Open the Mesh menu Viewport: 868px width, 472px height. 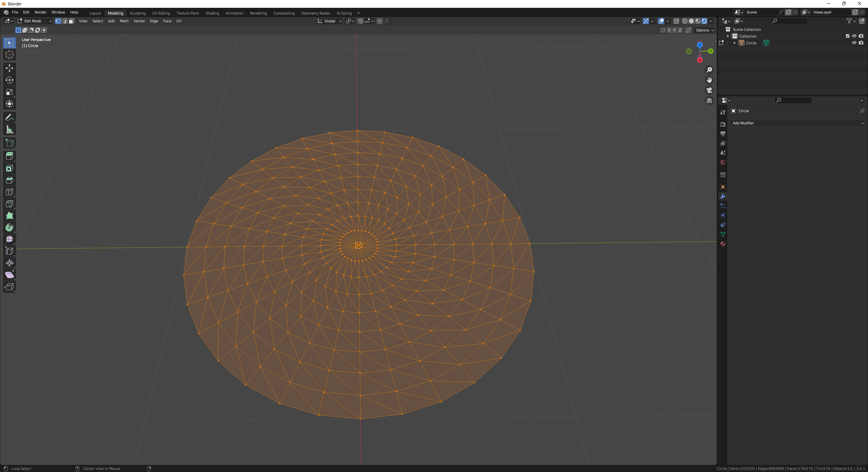coord(124,21)
